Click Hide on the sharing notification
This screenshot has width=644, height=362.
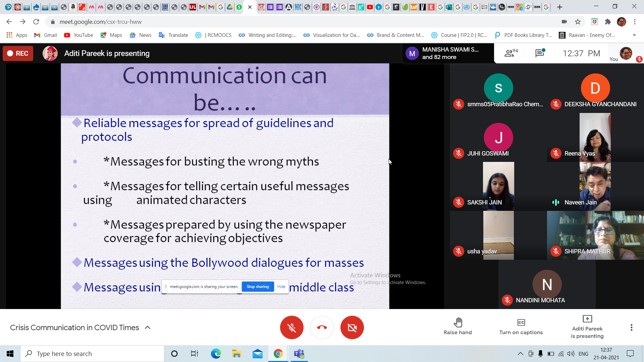[281, 287]
